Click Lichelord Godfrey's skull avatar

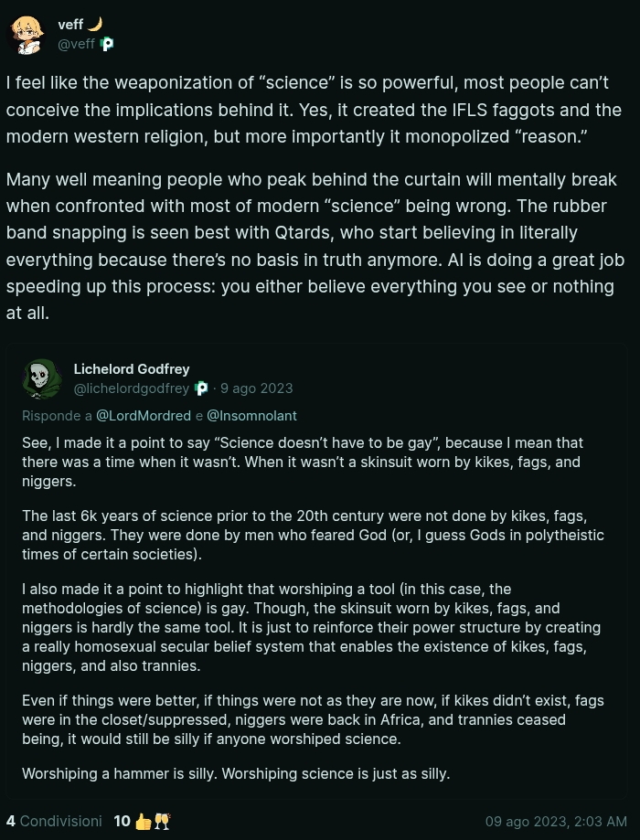(41, 378)
